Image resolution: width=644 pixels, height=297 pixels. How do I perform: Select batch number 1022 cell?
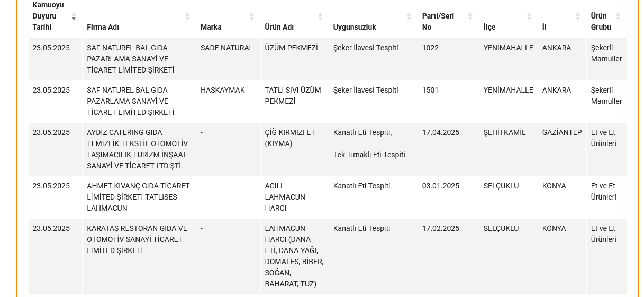430,48
